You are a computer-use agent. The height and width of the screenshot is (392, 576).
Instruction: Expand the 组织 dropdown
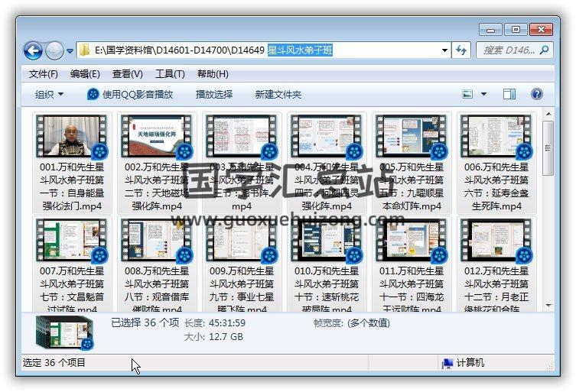[x=49, y=94]
